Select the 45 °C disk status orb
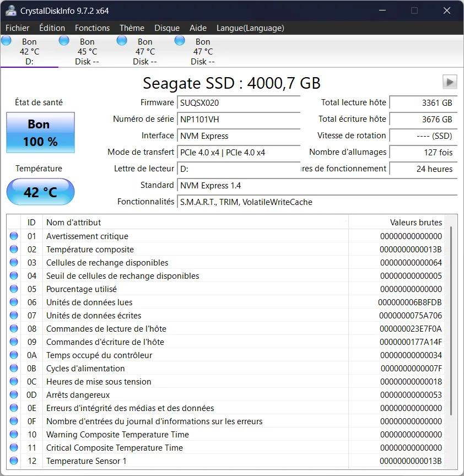This screenshot has height=476, width=464. [x=64, y=41]
